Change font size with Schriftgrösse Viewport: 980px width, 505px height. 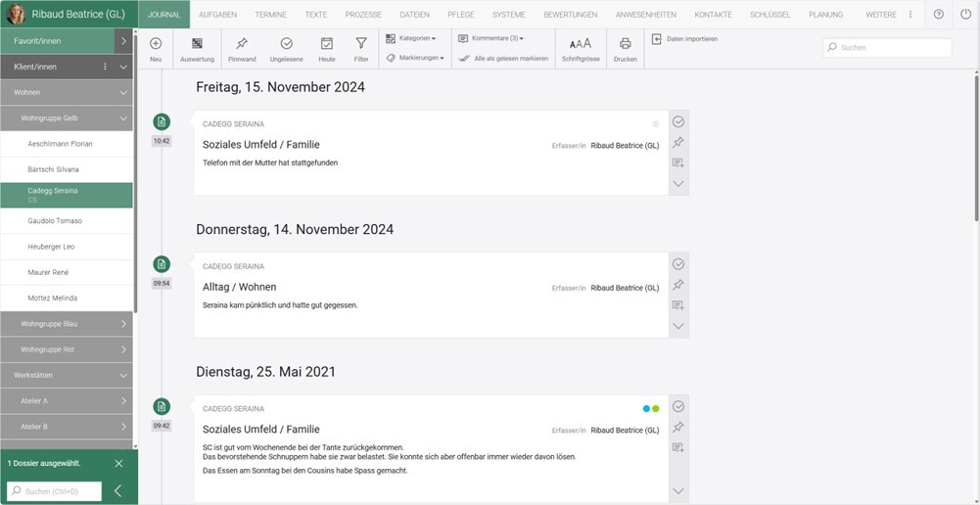581,44
